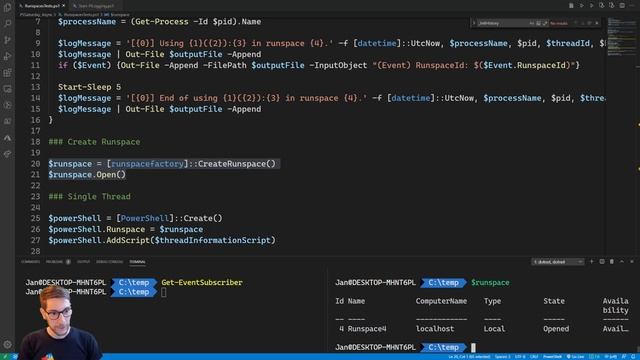The image size is (640, 360).
Task: Click the 'Ln 20, Col 1' status bar entry
Action: 469,357
